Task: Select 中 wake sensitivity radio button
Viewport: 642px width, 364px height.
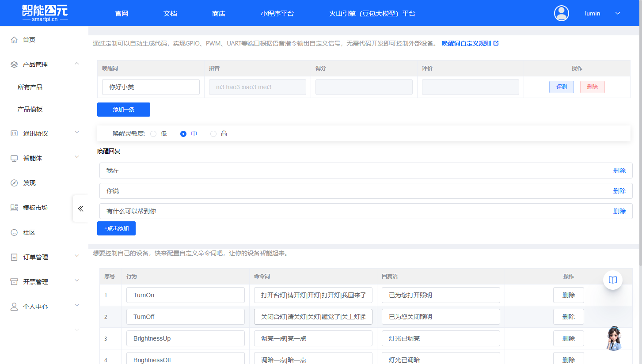Action: point(183,134)
